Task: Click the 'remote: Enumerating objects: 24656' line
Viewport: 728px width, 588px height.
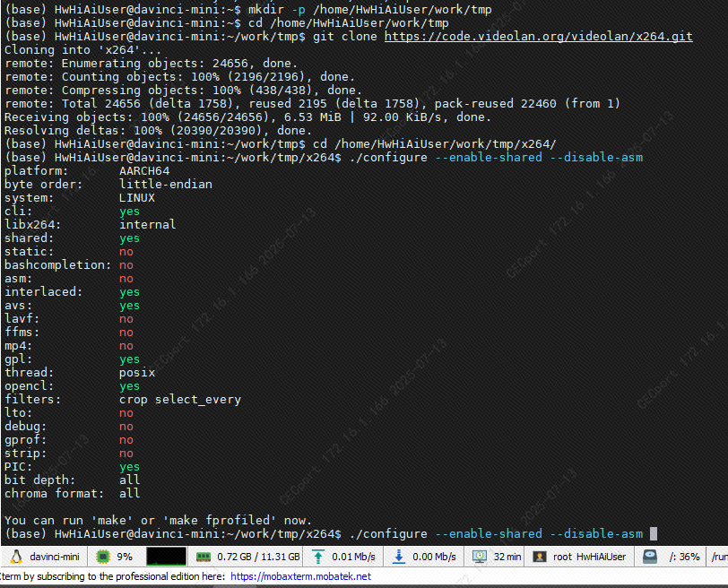Action: (151, 63)
